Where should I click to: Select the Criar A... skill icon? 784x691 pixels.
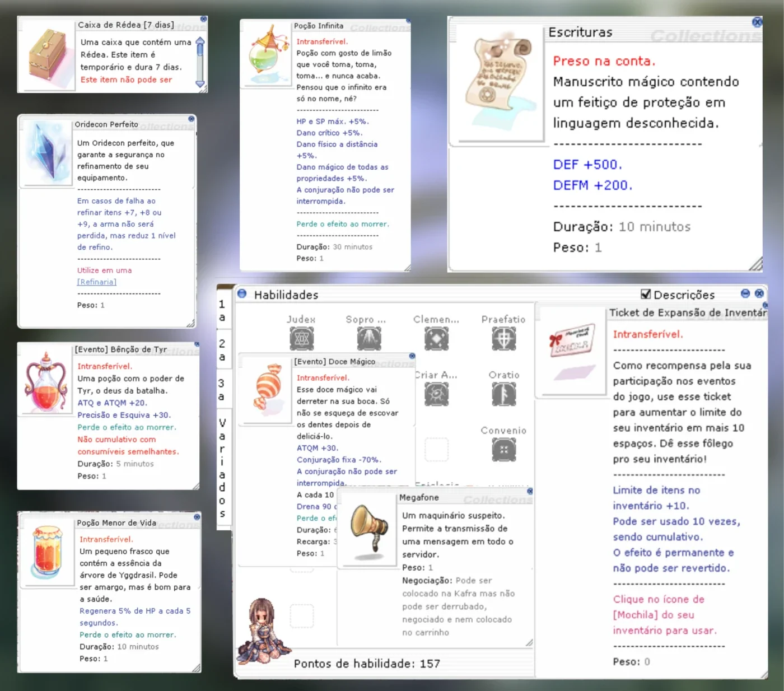pyautogui.click(x=436, y=394)
